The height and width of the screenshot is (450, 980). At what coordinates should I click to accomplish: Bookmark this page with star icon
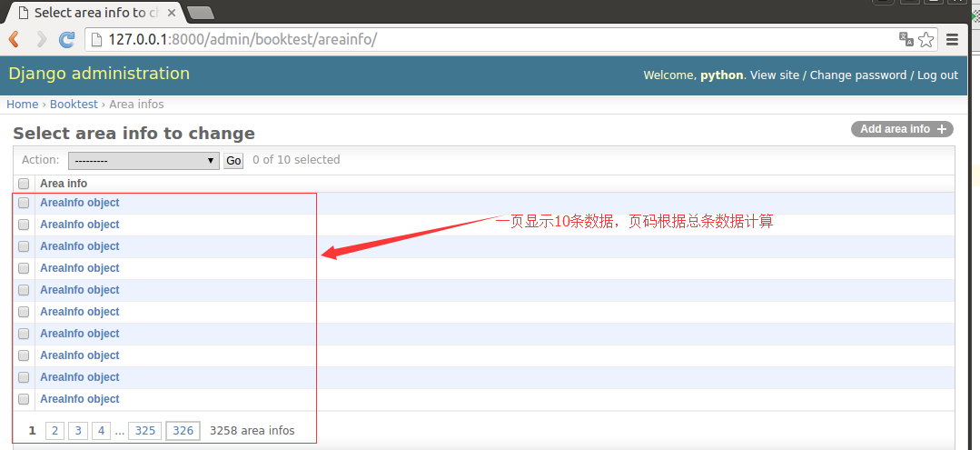[x=926, y=39]
